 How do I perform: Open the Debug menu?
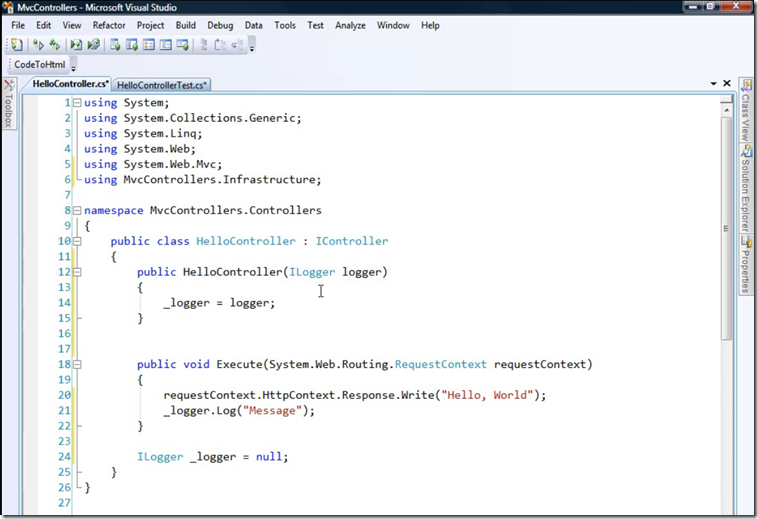click(x=220, y=25)
